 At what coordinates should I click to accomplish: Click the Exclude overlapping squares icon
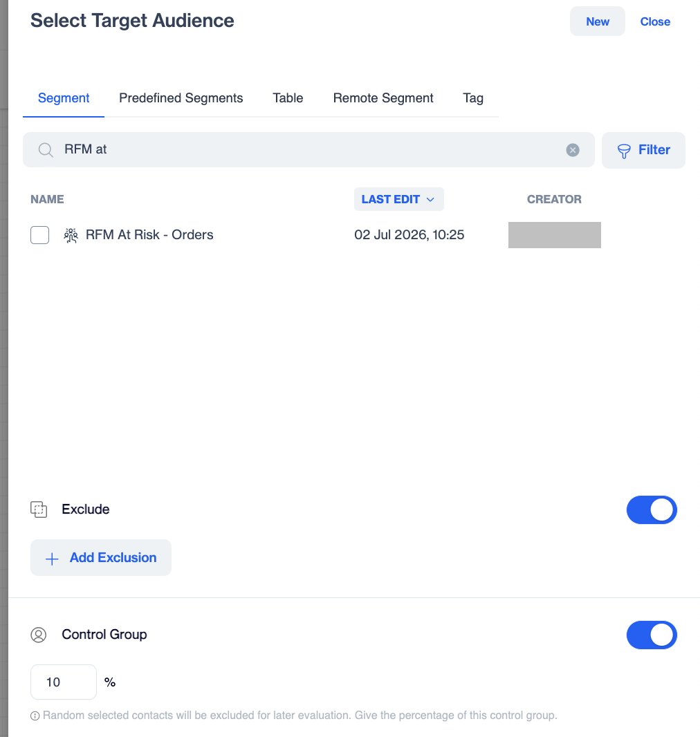(39, 510)
